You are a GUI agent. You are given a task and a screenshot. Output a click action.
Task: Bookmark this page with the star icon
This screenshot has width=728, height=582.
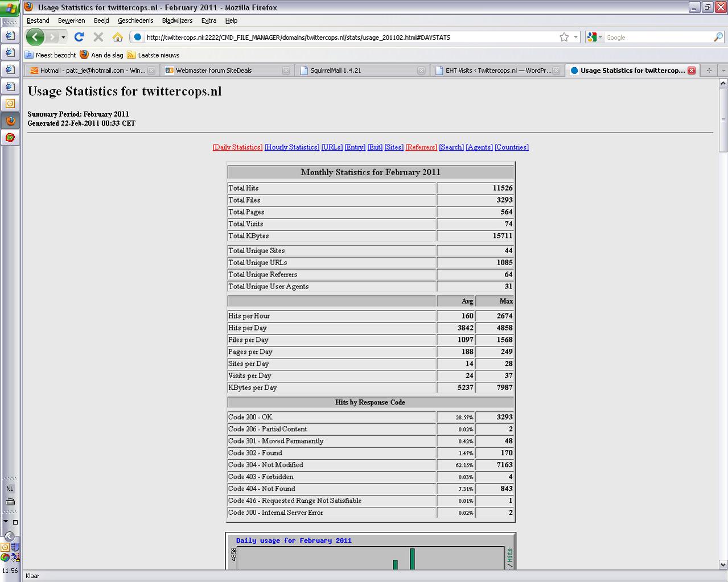564,37
